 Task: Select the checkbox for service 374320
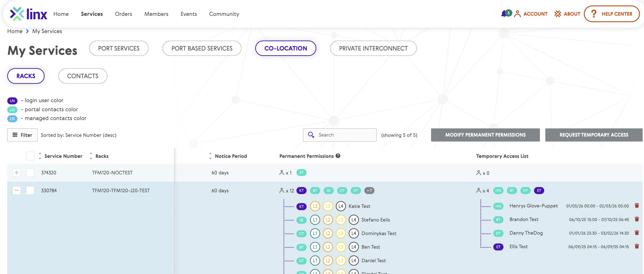tap(30, 172)
